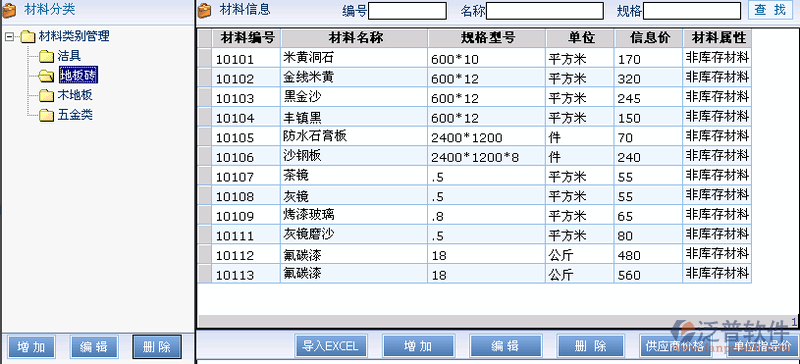
Task: Select the 五金类 folder icon
Action: [x=46, y=115]
